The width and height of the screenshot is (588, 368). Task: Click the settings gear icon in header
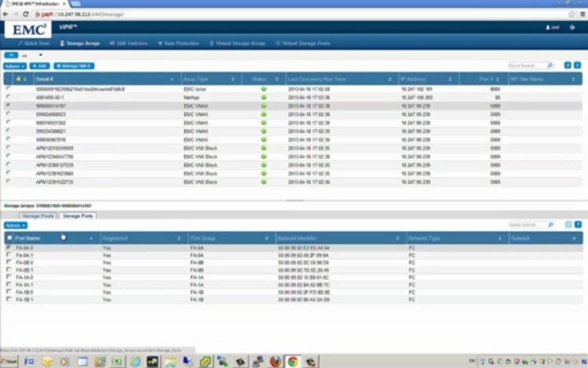[x=572, y=28]
